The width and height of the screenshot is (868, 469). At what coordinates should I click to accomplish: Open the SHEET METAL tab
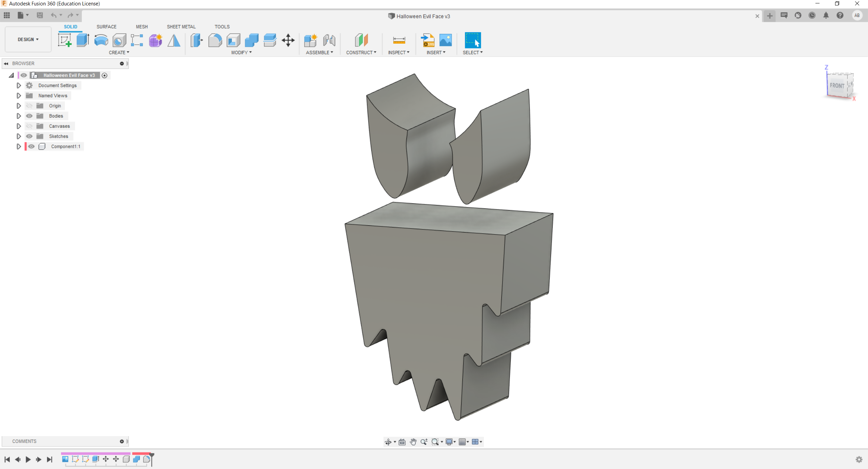point(181,26)
